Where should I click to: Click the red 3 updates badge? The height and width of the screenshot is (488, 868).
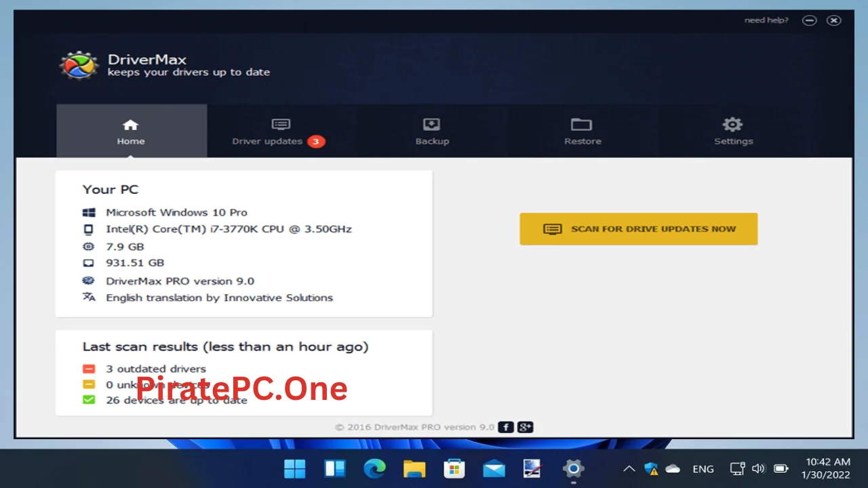pos(316,142)
